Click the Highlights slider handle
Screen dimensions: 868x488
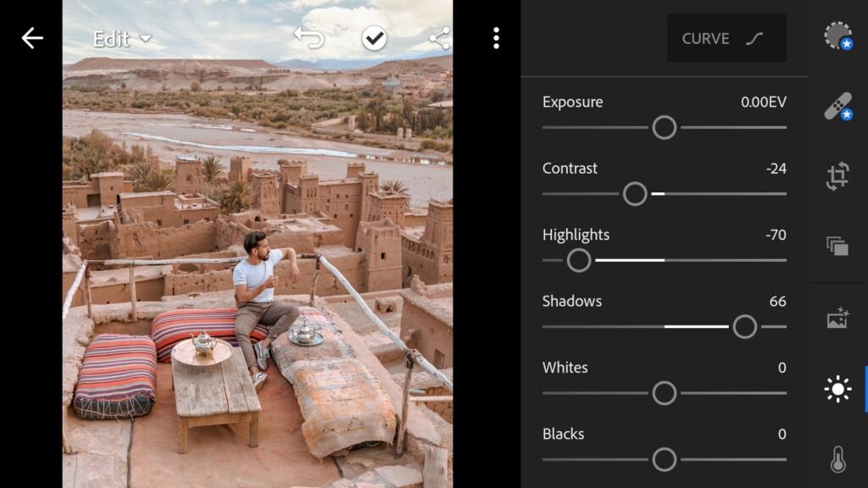pyautogui.click(x=579, y=260)
